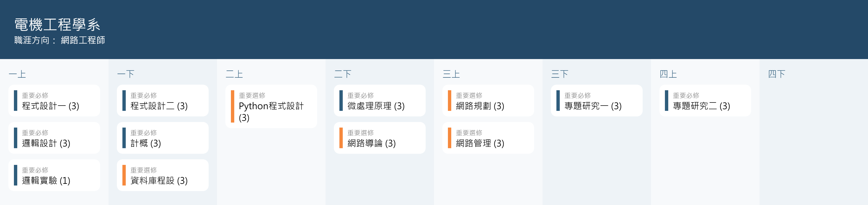The height and width of the screenshot is (205, 868).
Task: Select the 二上 semester heading
Action: (x=234, y=74)
